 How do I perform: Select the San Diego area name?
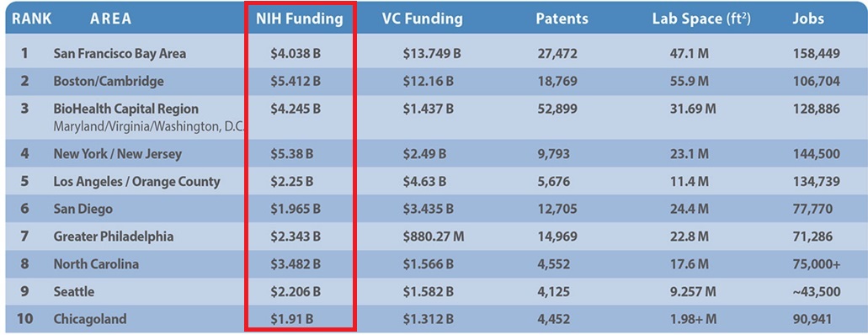83,209
